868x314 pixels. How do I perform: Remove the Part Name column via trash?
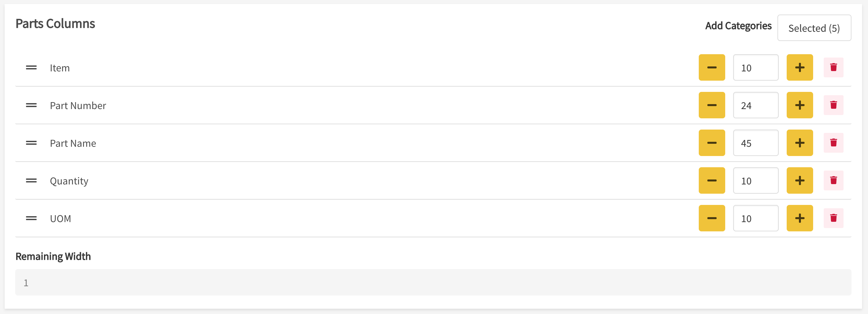[x=833, y=143]
